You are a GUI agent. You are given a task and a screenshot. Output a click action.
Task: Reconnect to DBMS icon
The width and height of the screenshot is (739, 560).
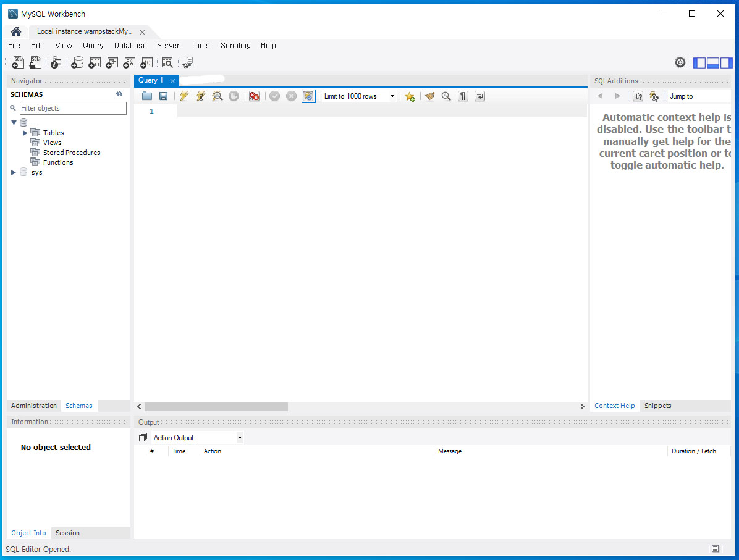click(x=188, y=62)
